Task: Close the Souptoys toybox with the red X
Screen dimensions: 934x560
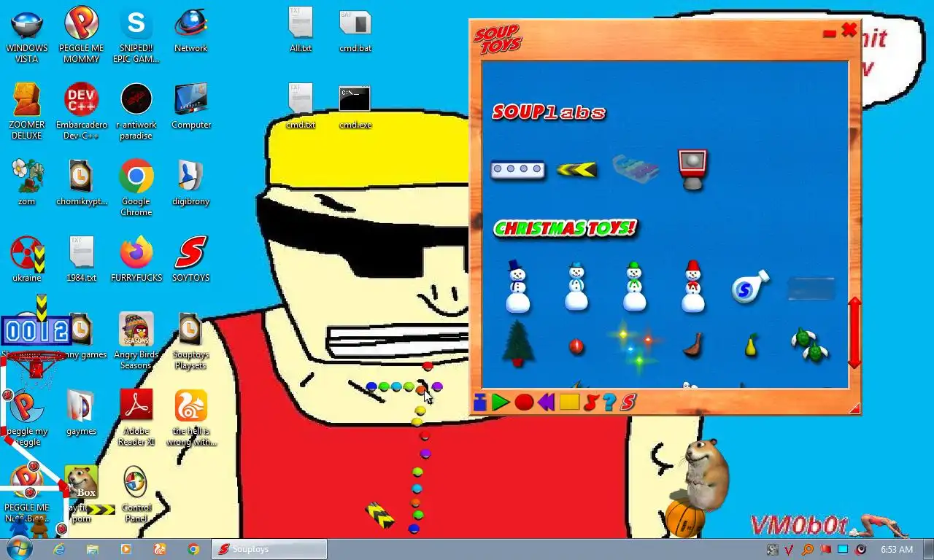Action: (x=849, y=31)
